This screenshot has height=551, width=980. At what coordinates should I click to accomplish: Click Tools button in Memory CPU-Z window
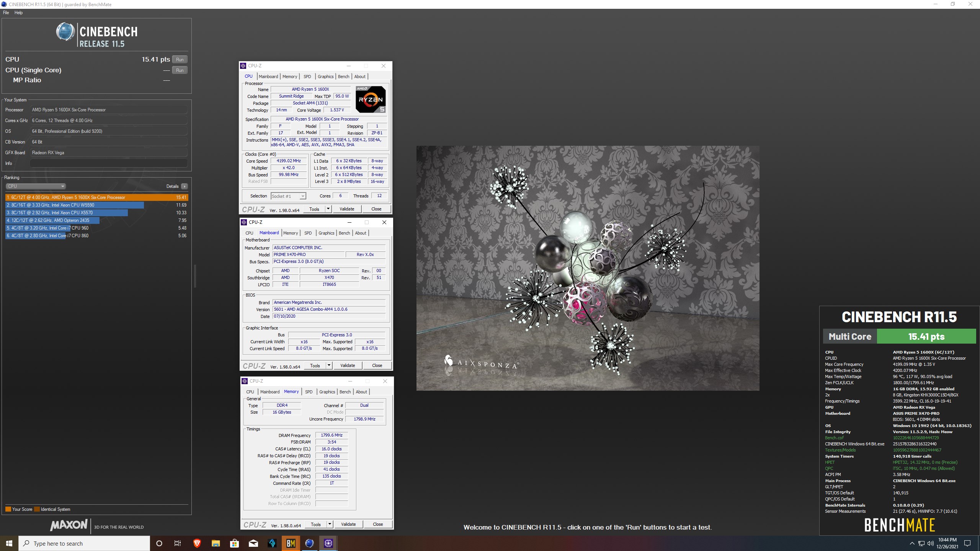pyautogui.click(x=316, y=524)
